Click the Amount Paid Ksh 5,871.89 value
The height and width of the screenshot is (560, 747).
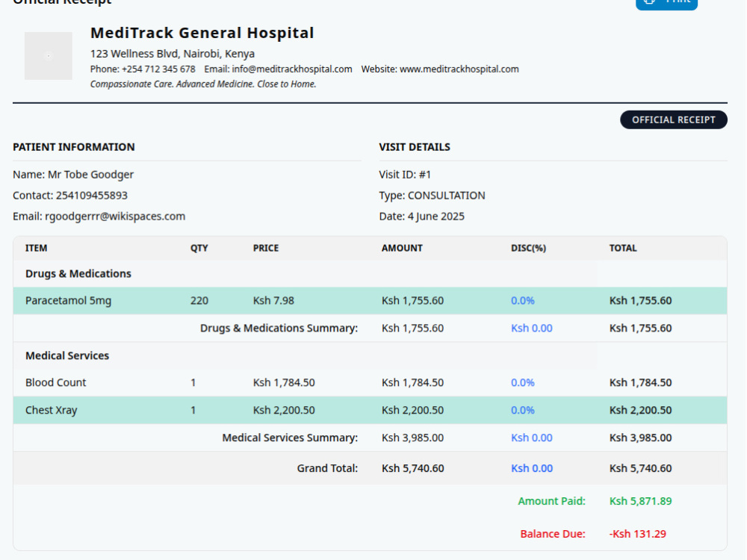tap(640, 501)
